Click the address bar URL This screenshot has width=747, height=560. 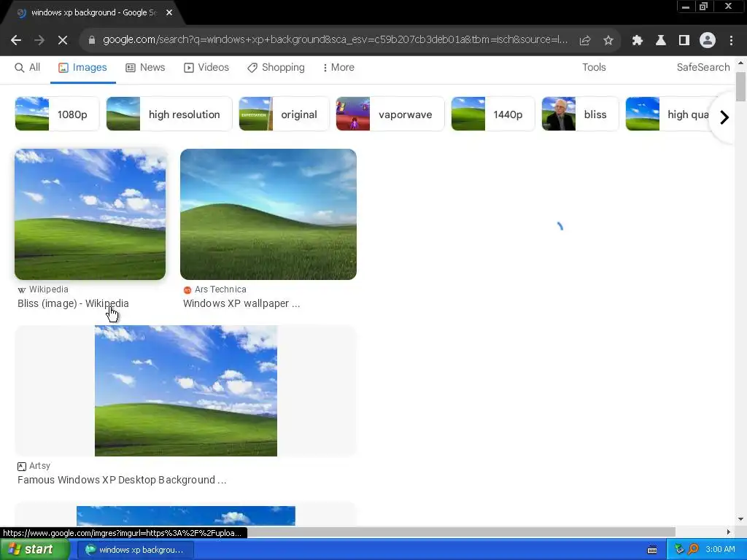(x=335, y=40)
